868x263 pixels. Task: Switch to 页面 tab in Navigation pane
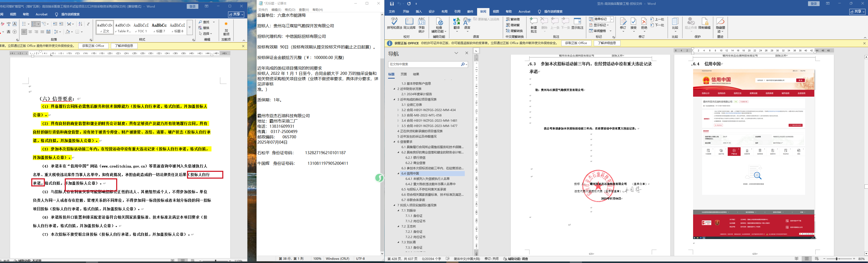[404, 74]
